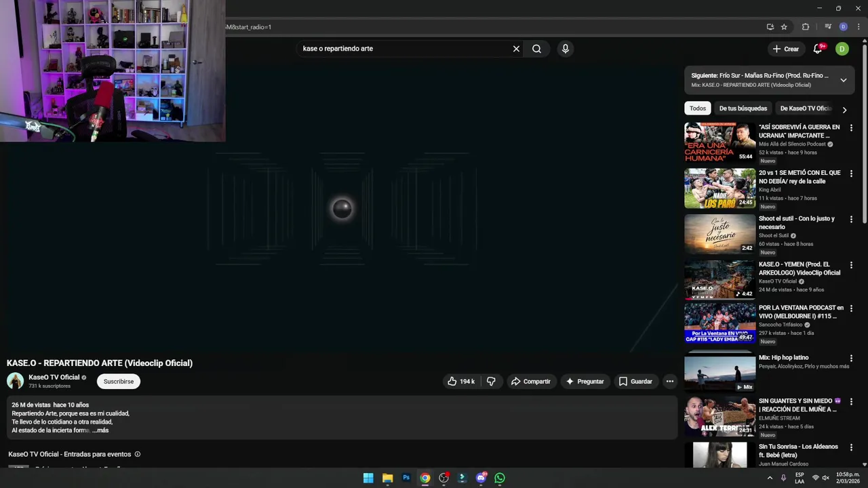Show hidden tray icons chevron

[770, 478]
